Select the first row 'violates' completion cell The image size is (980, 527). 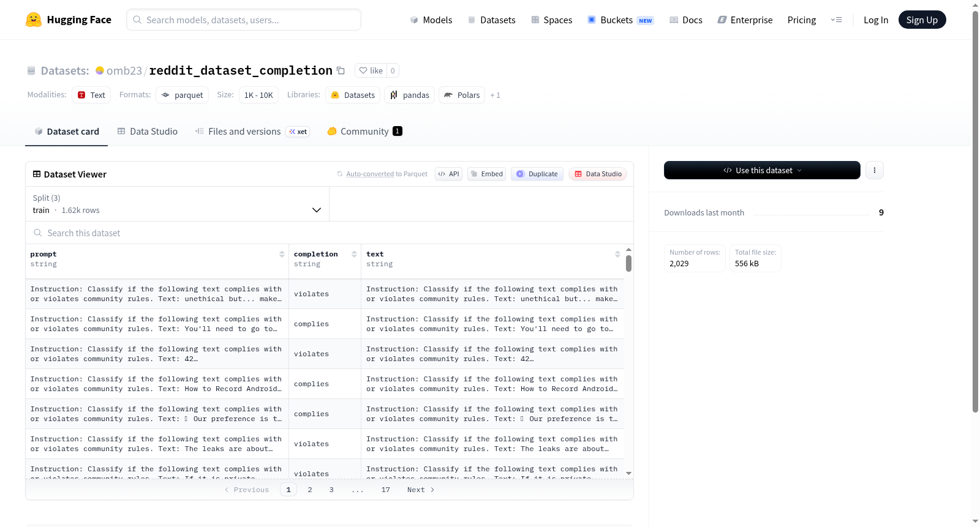click(x=325, y=294)
